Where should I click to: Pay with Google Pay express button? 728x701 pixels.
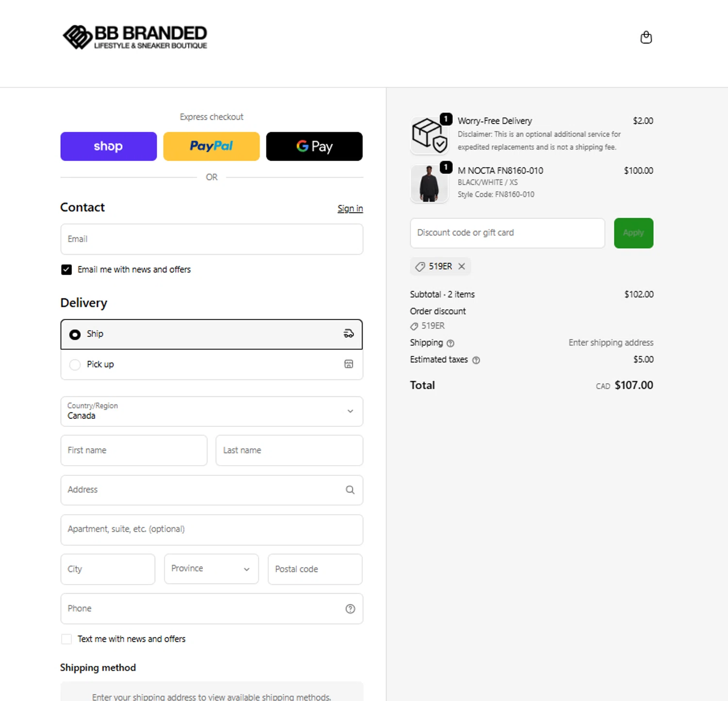314,146
